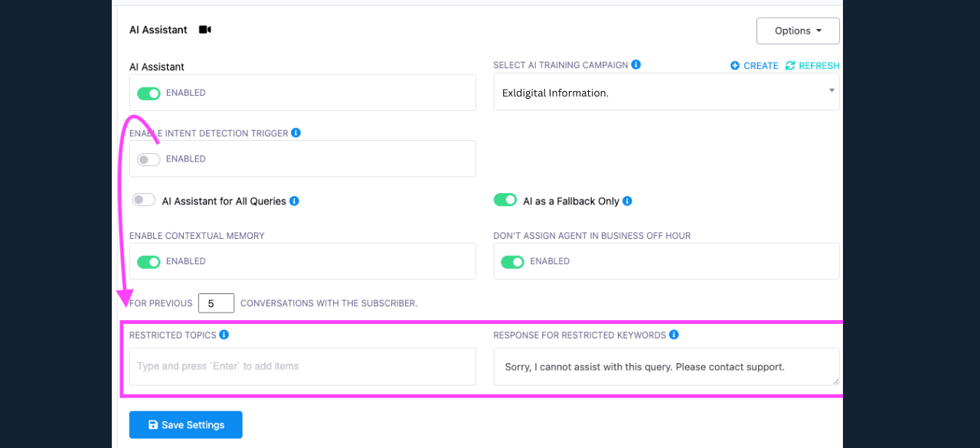Open the Options dropdown button
Image resolution: width=980 pixels, height=448 pixels.
798,31
